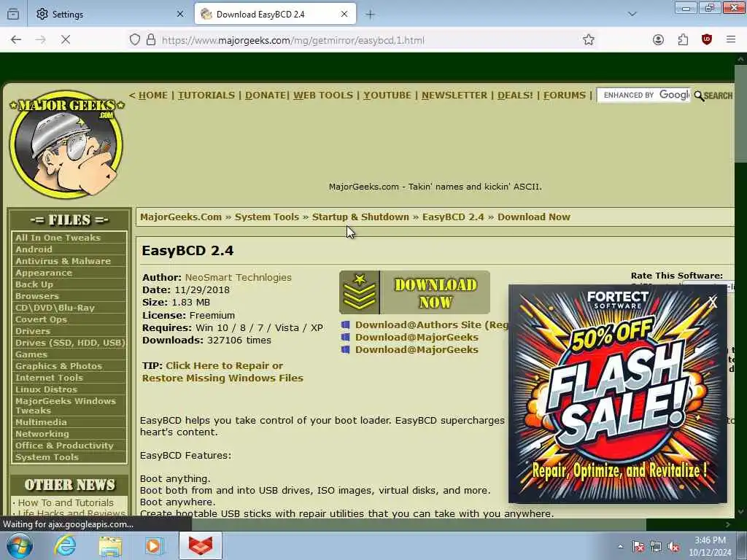Open Windows Explorer folder taskbar icon
The image size is (747, 560).
[x=110, y=545]
